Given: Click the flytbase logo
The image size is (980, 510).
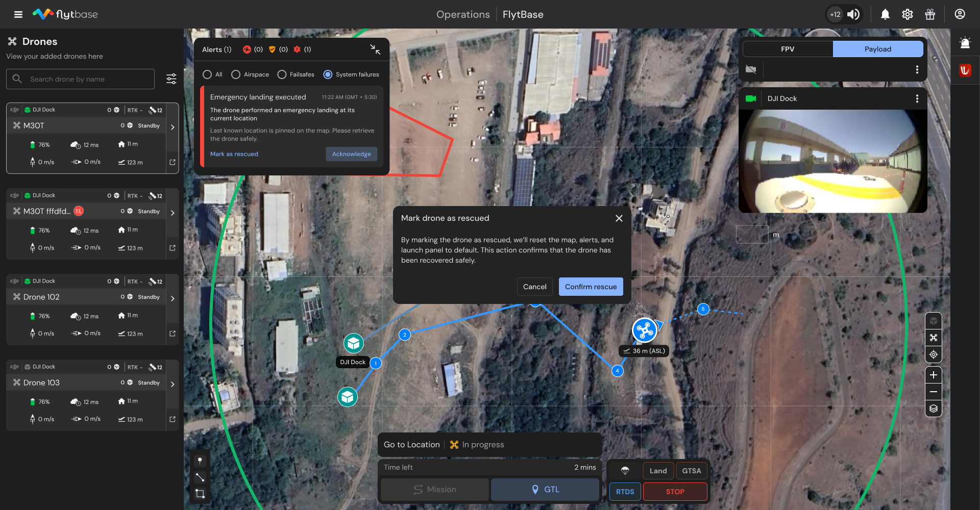Looking at the screenshot, I should (65, 14).
